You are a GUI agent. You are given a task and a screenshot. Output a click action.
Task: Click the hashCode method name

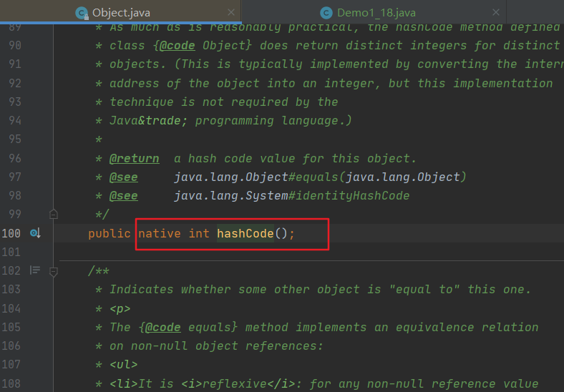point(245,233)
